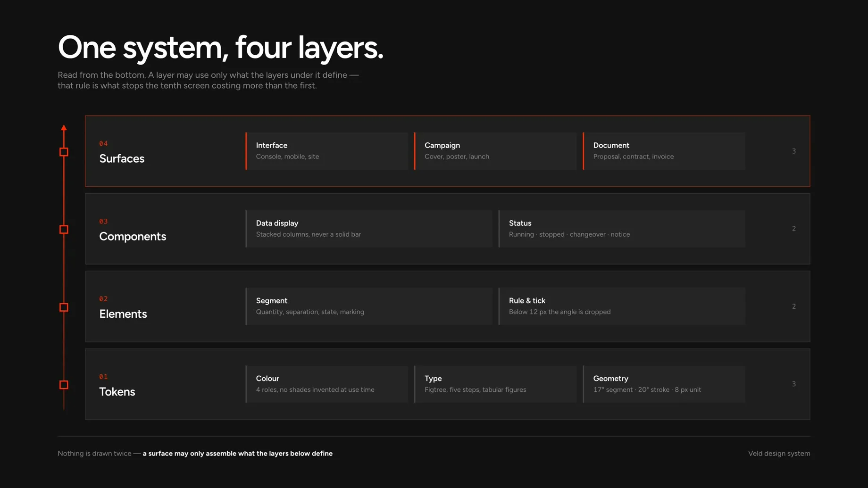This screenshot has height=488, width=868.
Task: Click the item count "3" in the Surfaces row
Action: (x=794, y=151)
